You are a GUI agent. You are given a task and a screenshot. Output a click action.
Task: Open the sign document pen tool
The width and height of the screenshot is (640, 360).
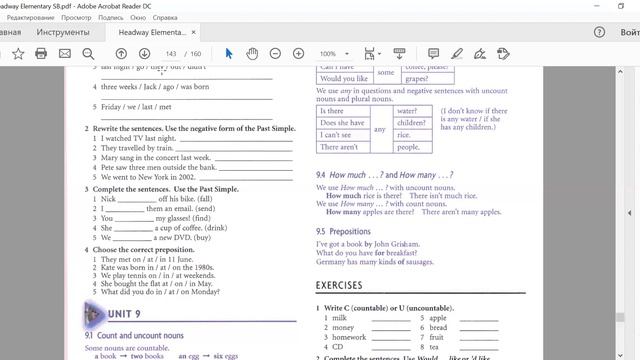click(x=480, y=53)
